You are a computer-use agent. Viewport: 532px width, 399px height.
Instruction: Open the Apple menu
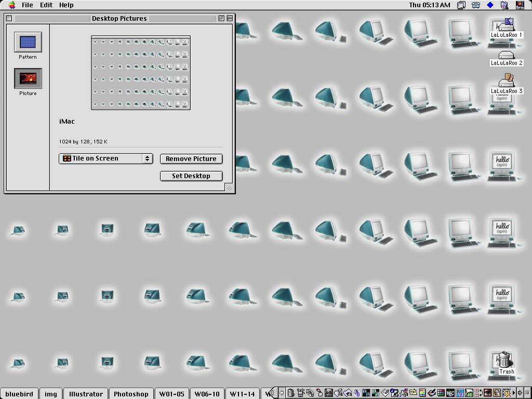[x=12, y=5]
